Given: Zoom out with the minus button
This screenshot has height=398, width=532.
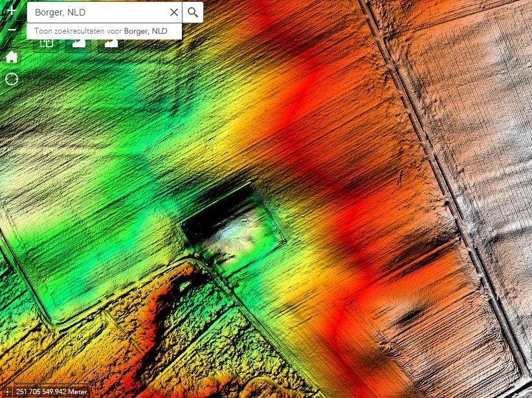Looking at the screenshot, I should click(x=12, y=30).
